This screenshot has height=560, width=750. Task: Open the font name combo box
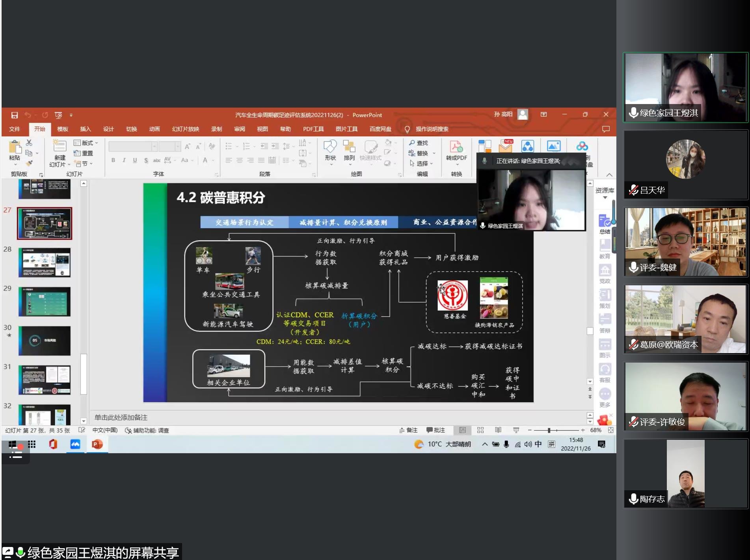point(133,147)
